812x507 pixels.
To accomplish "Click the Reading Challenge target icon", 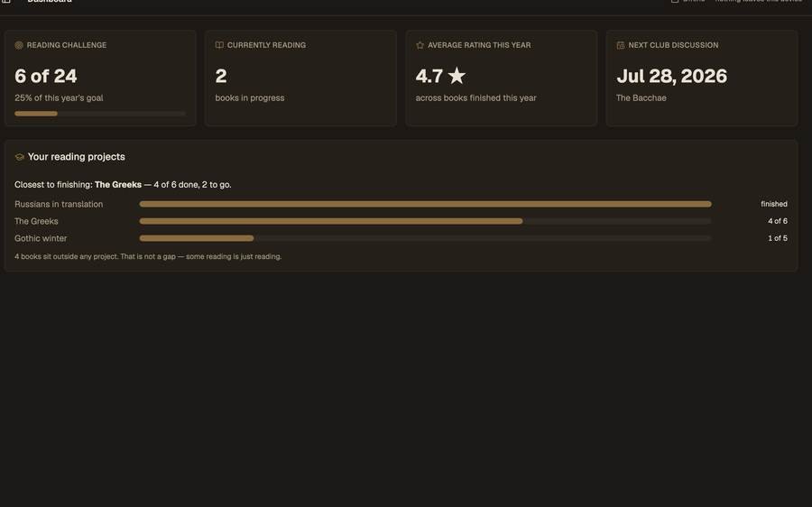I will 19,45.
